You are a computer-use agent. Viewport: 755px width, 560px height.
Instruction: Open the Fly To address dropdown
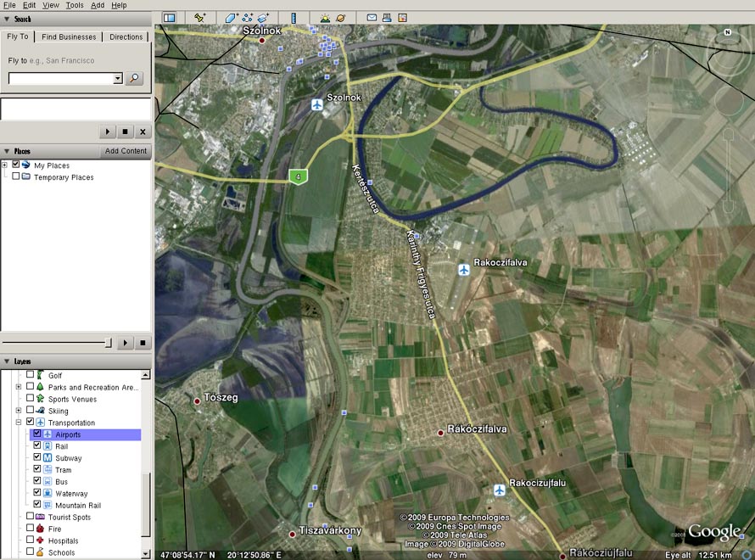(117, 78)
